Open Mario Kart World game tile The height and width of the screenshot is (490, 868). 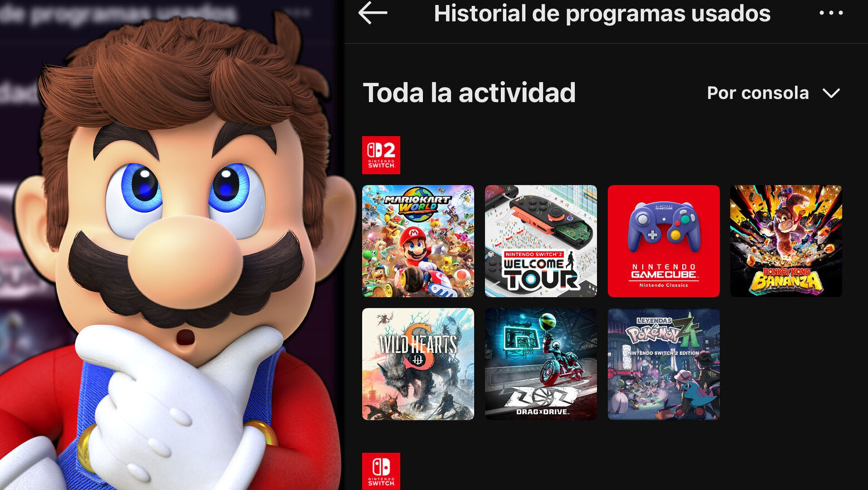click(418, 241)
